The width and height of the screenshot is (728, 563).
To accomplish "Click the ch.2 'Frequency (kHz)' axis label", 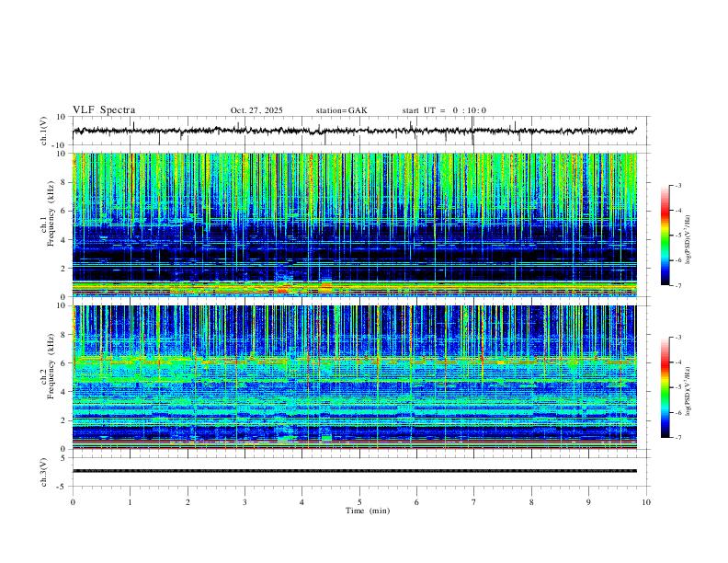I will pyautogui.click(x=51, y=366).
